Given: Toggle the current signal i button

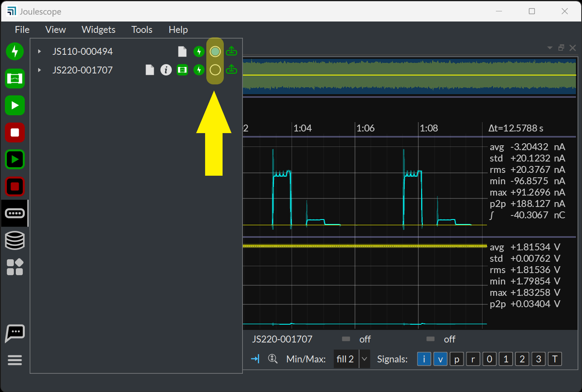Looking at the screenshot, I should [x=424, y=359].
